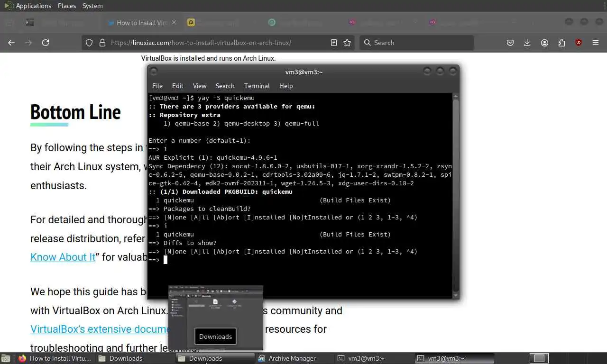Go back with the browser back arrow
The width and height of the screenshot is (607, 364).
click(11, 43)
